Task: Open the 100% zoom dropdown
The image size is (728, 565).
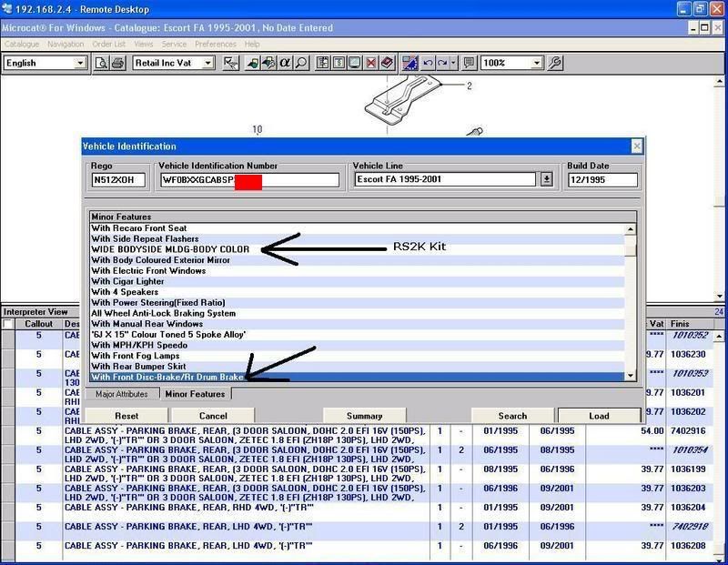Action: 537,63
